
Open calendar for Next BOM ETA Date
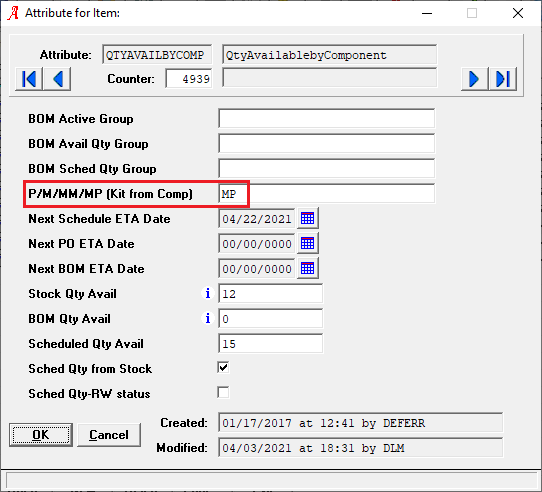pyautogui.click(x=308, y=268)
